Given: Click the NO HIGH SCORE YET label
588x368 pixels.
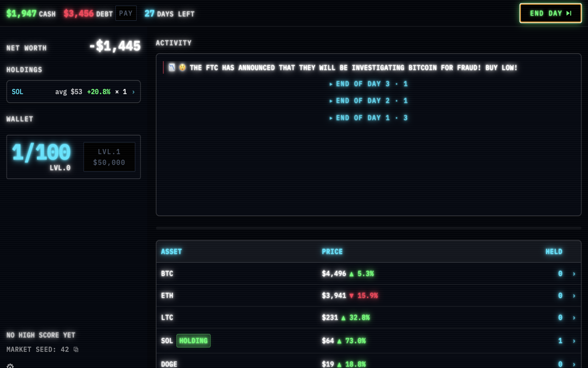Looking at the screenshot, I should [41, 335].
